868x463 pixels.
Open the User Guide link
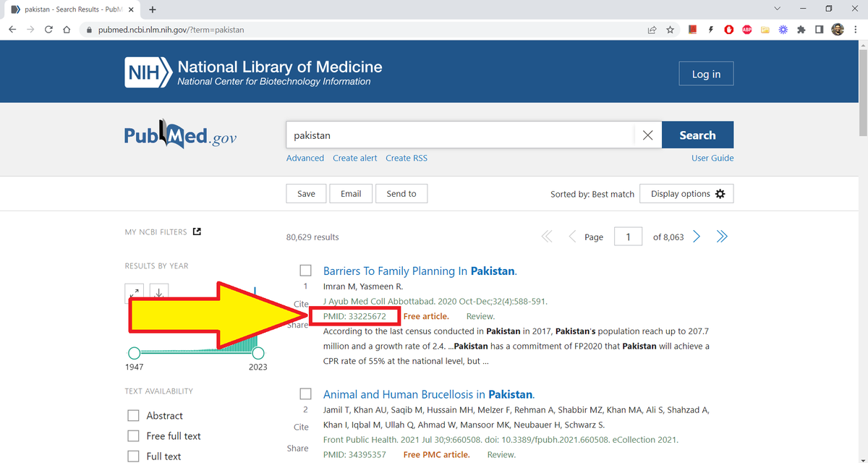coord(712,158)
